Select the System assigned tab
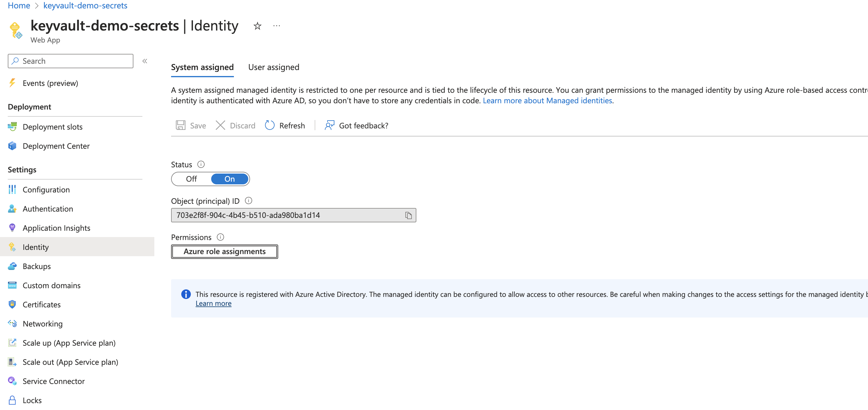Screen dimensions: 868x410 (x=202, y=67)
